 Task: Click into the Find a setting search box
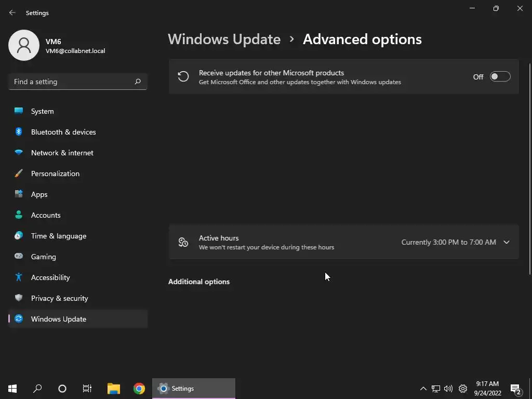78,82
